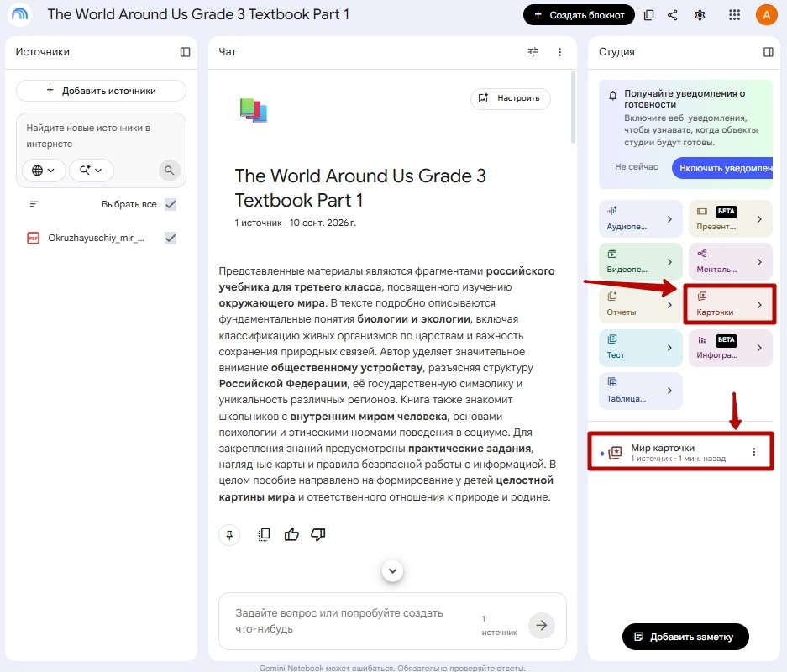This screenshot has height=672, width=787.
Task: Expand Видеопересказ tile arrow
Action: click(669, 262)
